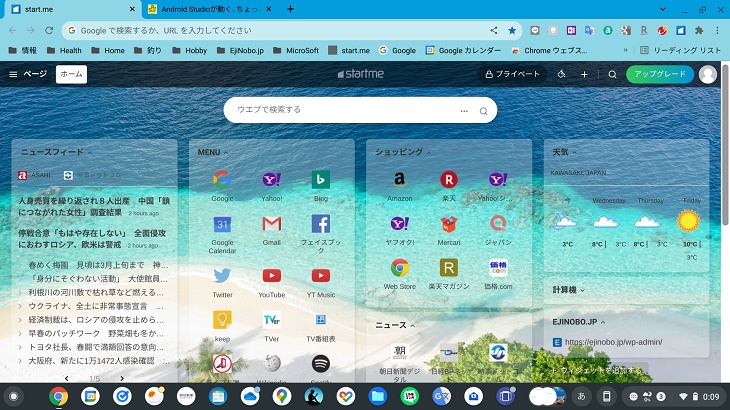The image size is (730, 410).
Task: Open Amazon in the ショッピング widget
Action: point(399,180)
